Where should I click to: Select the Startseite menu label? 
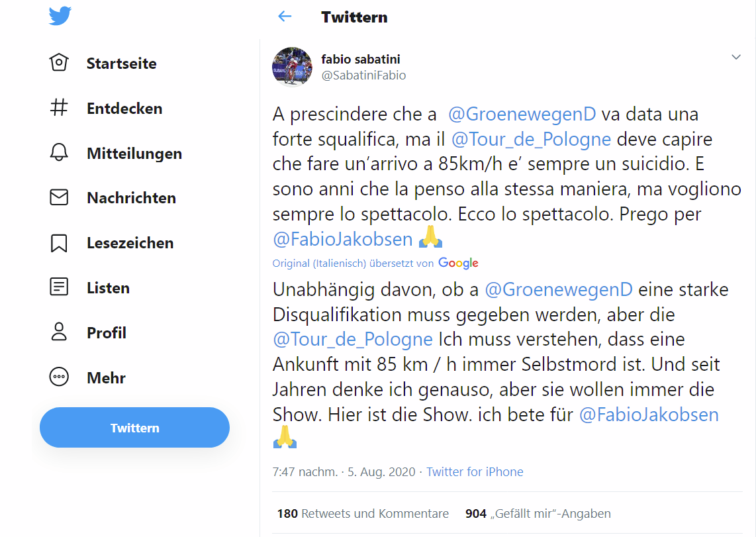[122, 64]
